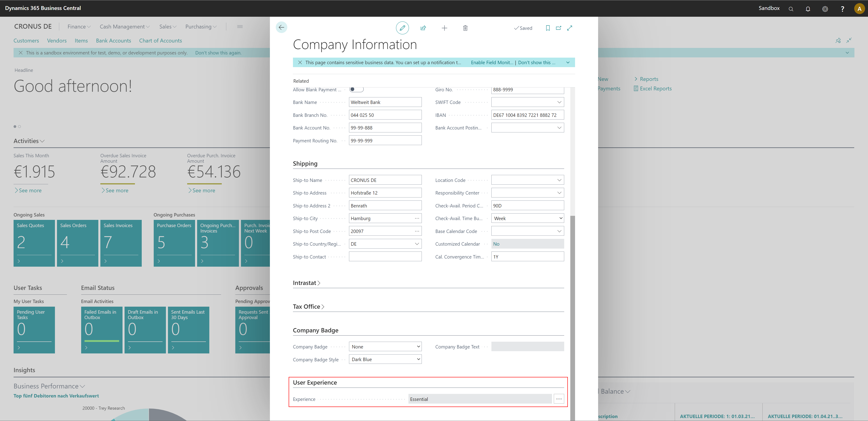Unpin the pane using the pin icon
This screenshot has height=421, width=868.
[838, 40]
